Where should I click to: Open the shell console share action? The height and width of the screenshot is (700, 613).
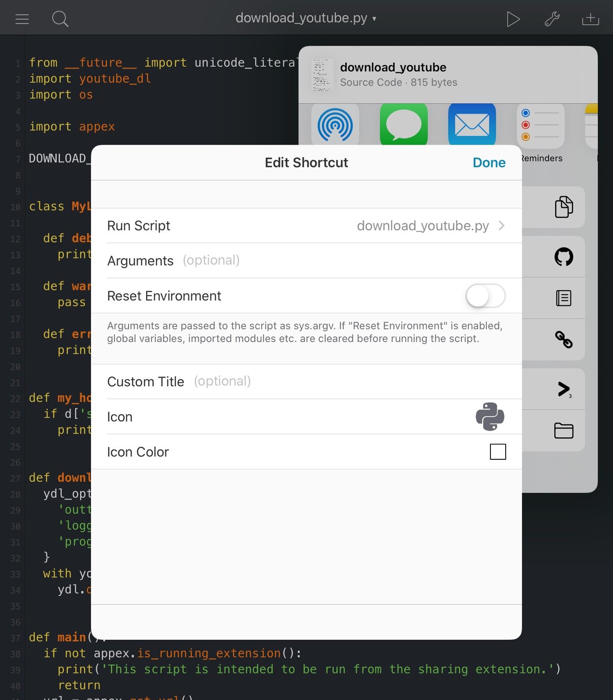[x=562, y=389]
